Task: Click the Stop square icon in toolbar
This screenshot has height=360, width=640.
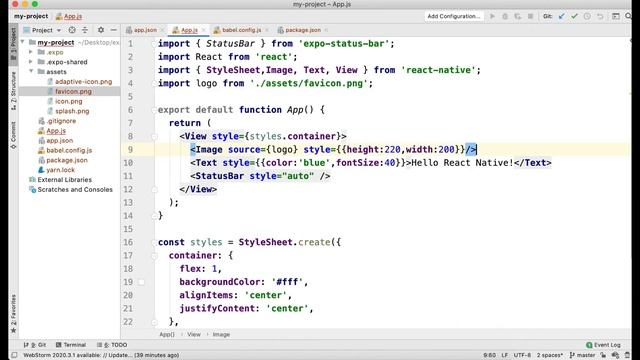Action: 530,16
